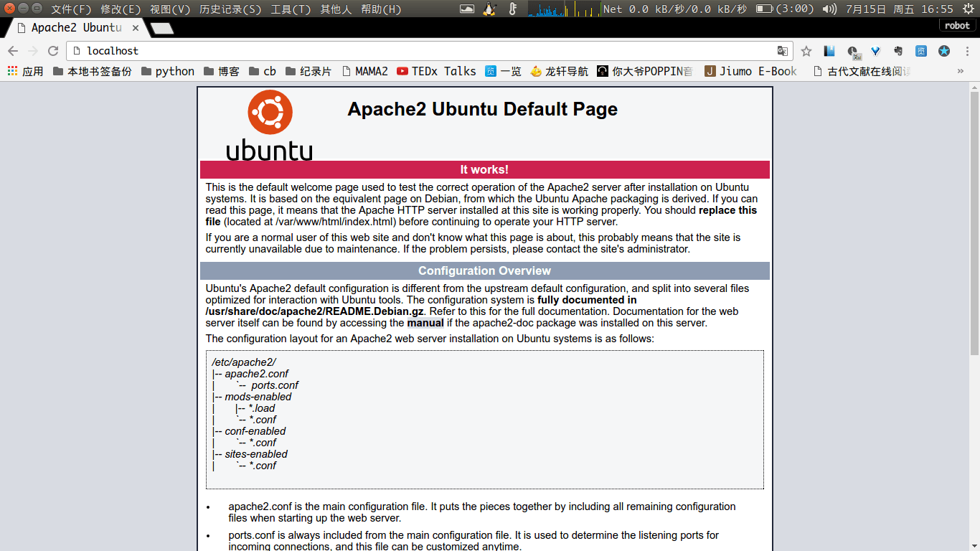This screenshot has width=980, height=551.
Task: Open the 工具(T) menu
Action: (291, 9)
